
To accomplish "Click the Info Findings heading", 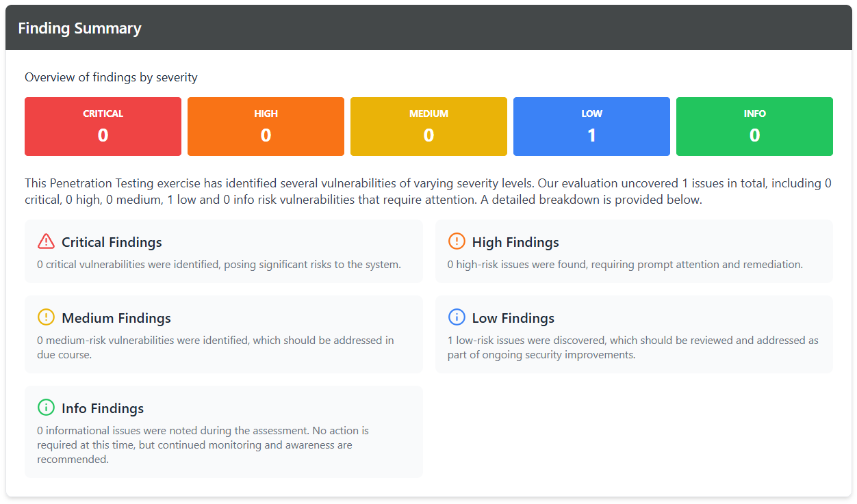I will click(x=103, y=408).
